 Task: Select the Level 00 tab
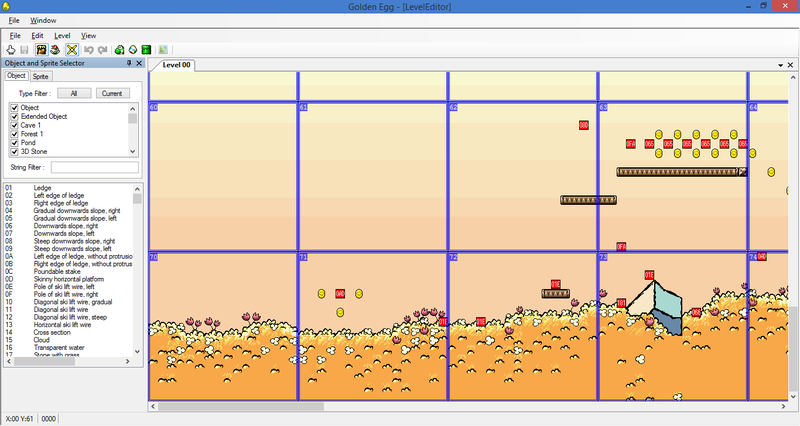click(x=176, y=65)
